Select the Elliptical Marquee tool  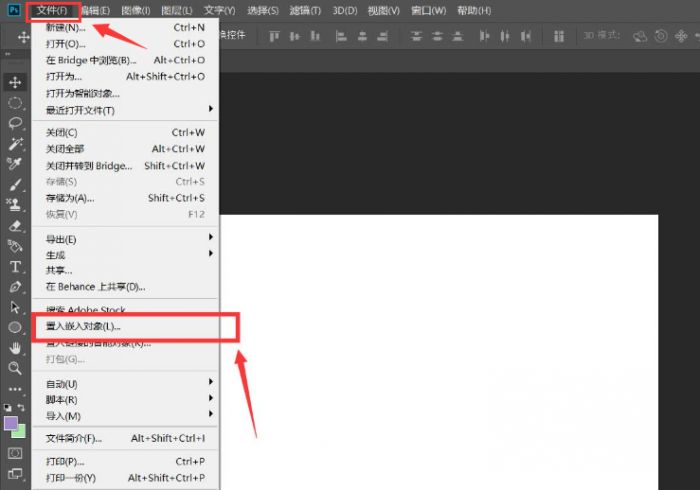tap(15, 102)
